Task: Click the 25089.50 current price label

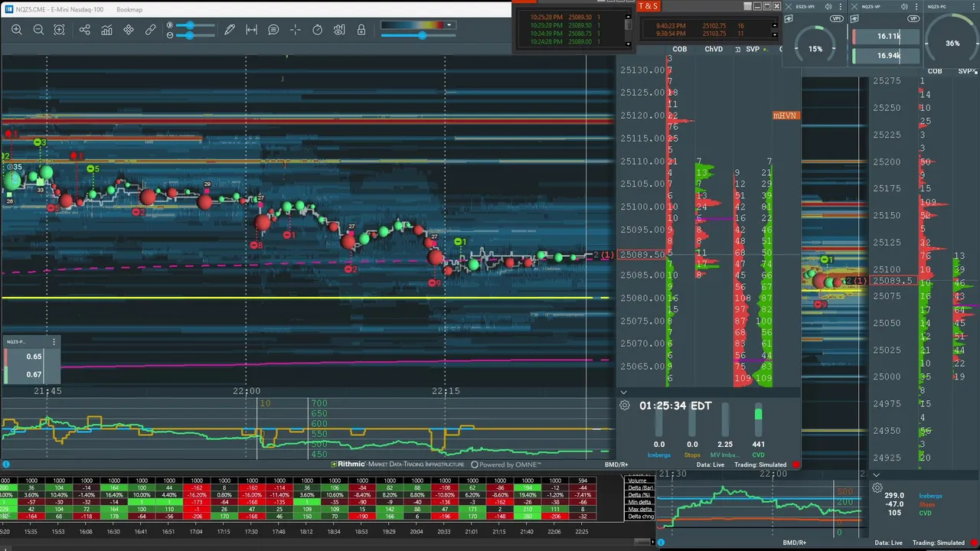Action: 642,255
